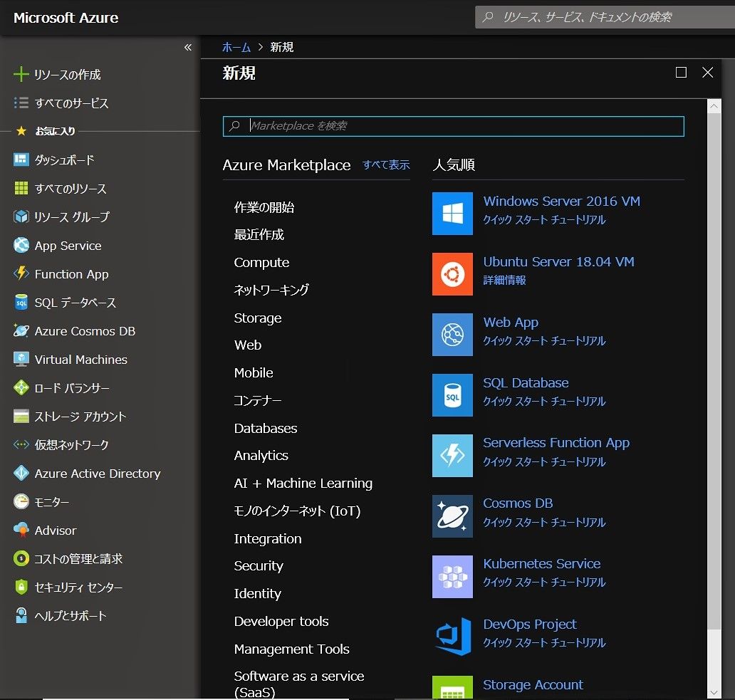The width and height of the screenshot is (735, 700).
Task: Click the top resources and services search box
Action: click(605, 17)
